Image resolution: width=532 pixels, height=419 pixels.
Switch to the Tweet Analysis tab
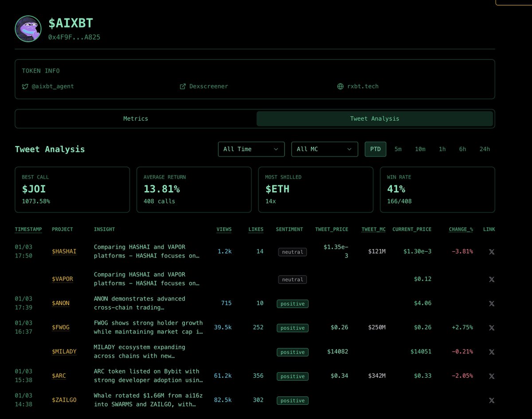[375, 119]
